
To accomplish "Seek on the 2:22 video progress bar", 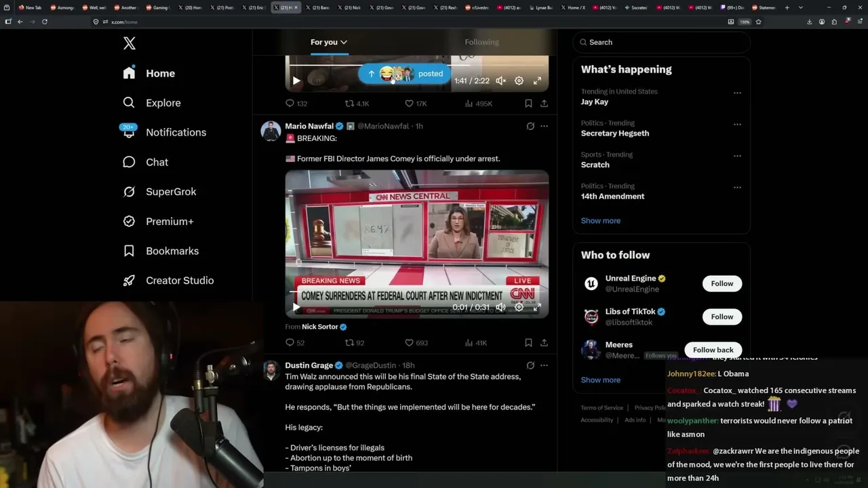I will coord(417,66).
